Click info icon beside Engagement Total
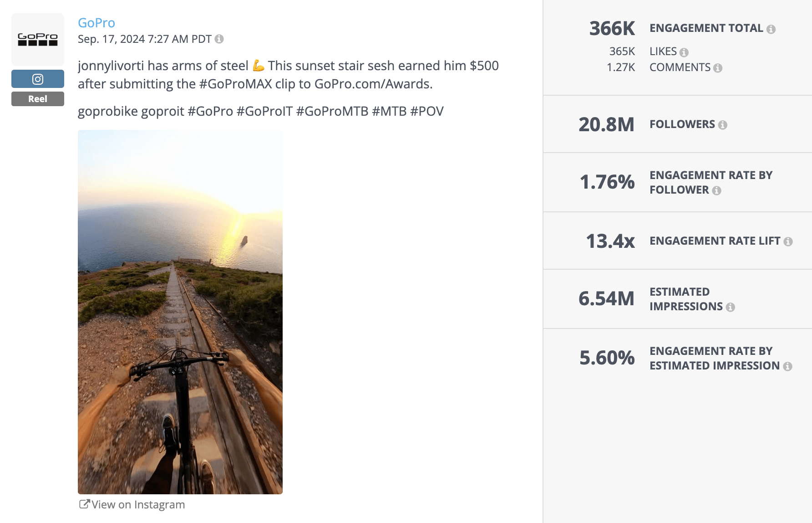Image resolution: width=812 pixels, height=523 pixels. (x=771, y=29)
